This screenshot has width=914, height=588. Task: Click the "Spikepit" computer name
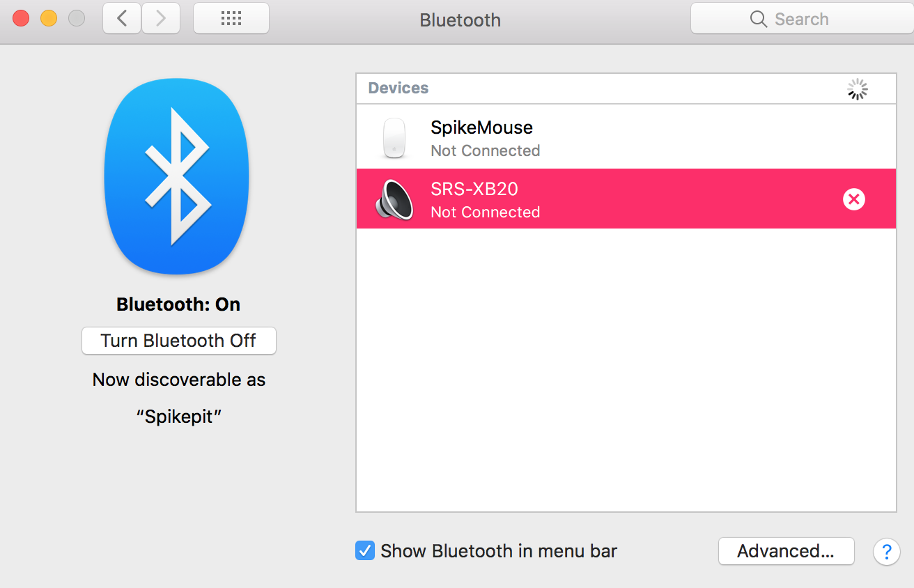(179, 417)
